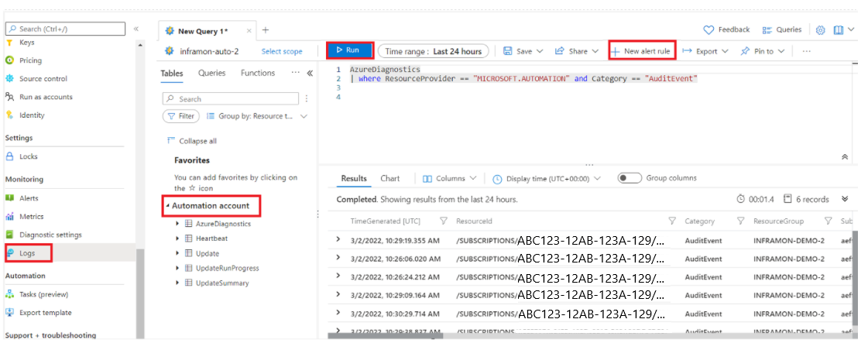Open the Export dropdown menu
The height and width of the screenshot is (350, 868).
(x=705, y=51)
